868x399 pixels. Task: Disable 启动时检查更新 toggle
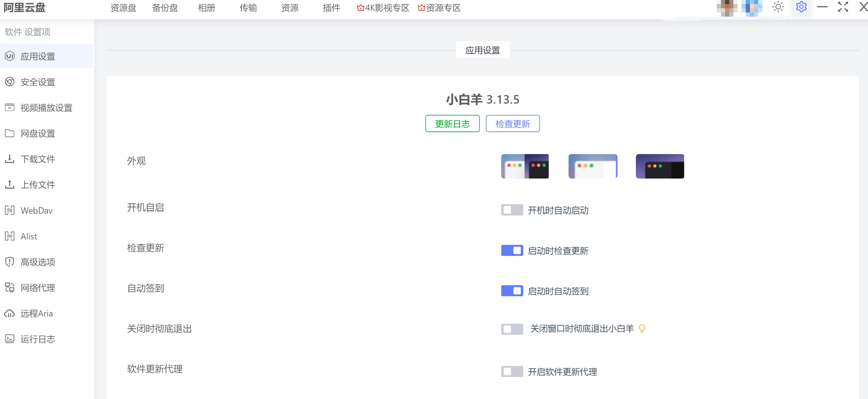512,250
